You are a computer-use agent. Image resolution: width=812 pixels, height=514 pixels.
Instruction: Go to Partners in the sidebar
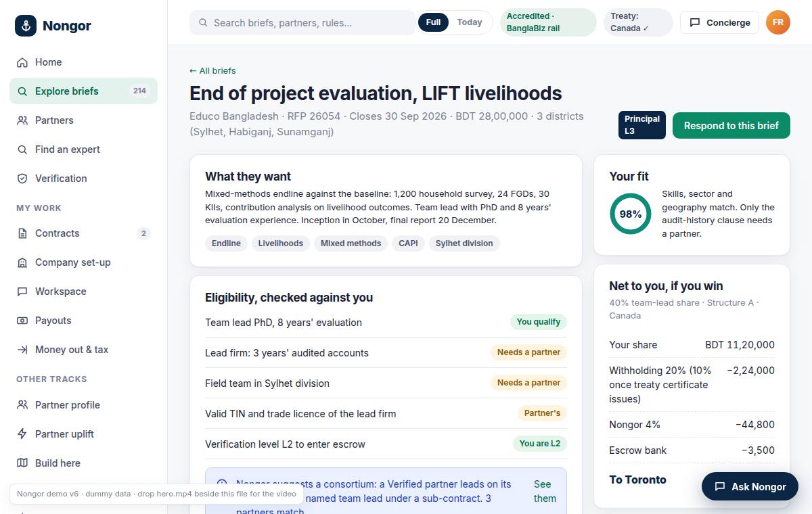pyautogui.click(x=83, y=120)
